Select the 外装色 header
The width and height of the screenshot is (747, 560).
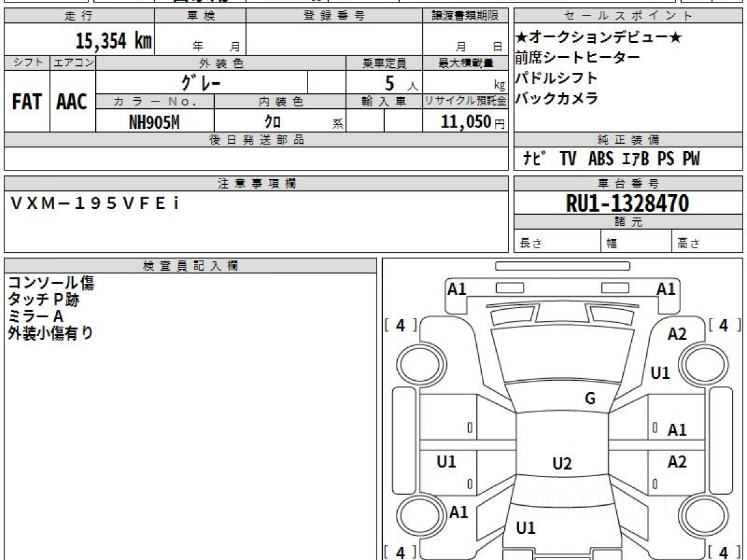coord(221,63)
